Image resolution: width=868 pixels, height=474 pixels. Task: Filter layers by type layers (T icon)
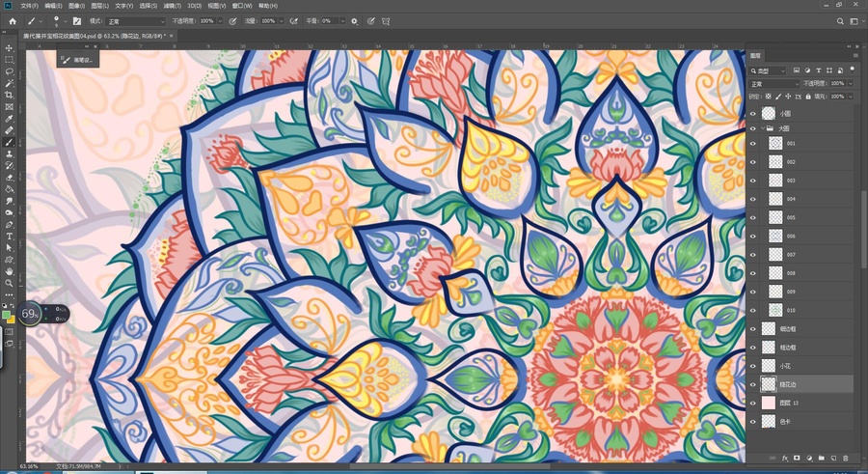818,70
